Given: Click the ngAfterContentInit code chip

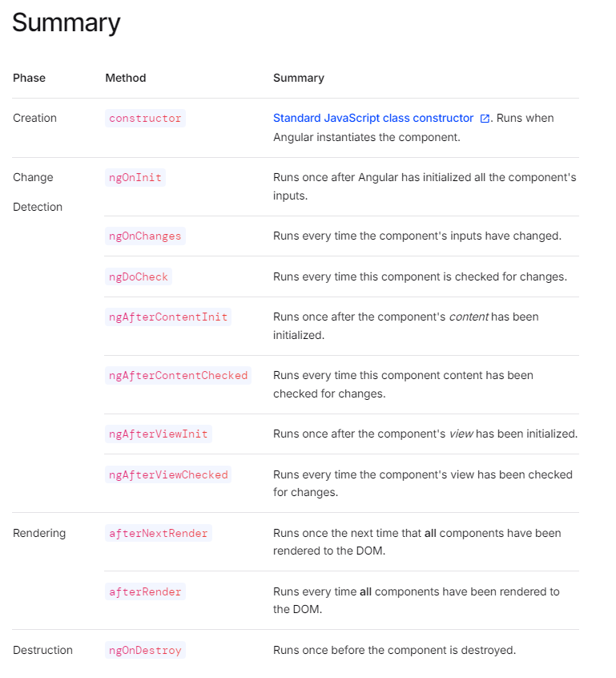Looking at the screenshot, I should click(168, 317).
